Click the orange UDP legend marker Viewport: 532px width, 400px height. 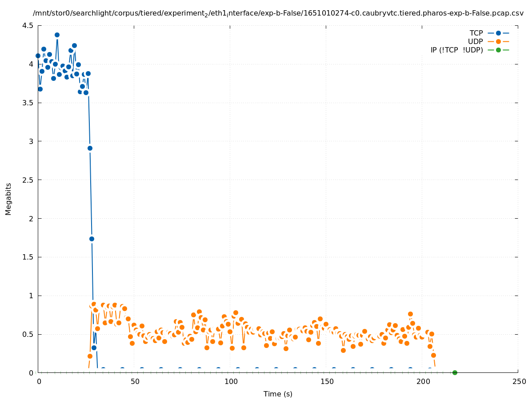pos(498,41)
